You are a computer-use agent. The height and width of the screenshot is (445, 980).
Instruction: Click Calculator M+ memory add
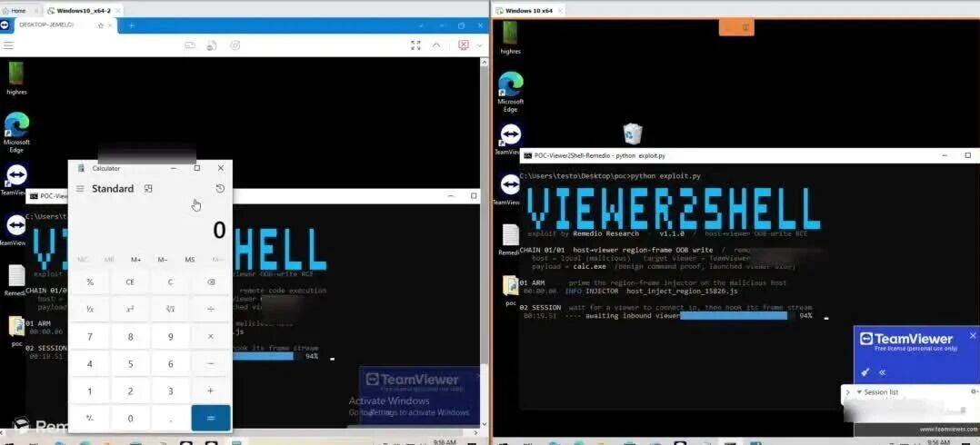click(x=135, y=260)
